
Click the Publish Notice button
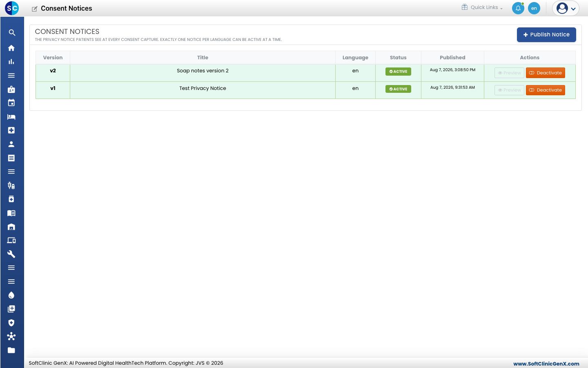(546, 35)
